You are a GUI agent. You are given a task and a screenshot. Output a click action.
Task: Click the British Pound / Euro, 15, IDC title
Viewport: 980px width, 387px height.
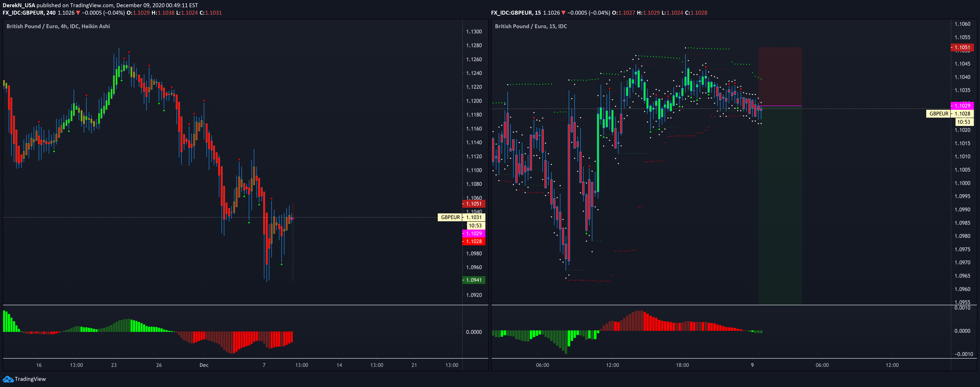[531, 26]
